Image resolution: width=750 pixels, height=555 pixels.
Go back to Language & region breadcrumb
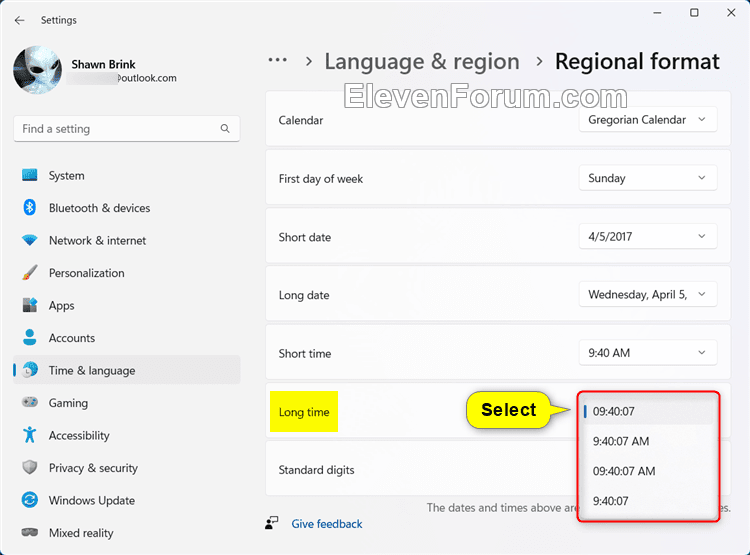click(x=422, y=62)
